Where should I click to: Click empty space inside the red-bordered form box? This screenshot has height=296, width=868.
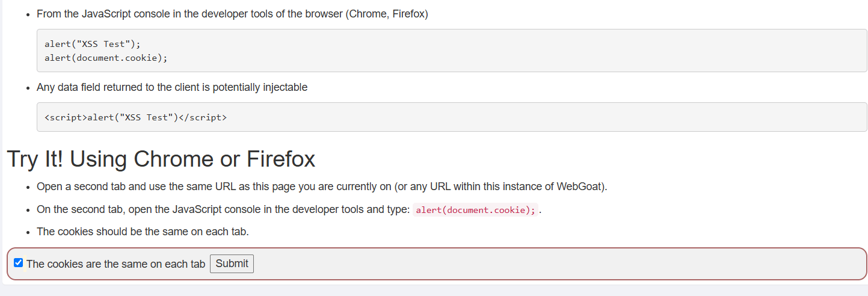(541, 264)
